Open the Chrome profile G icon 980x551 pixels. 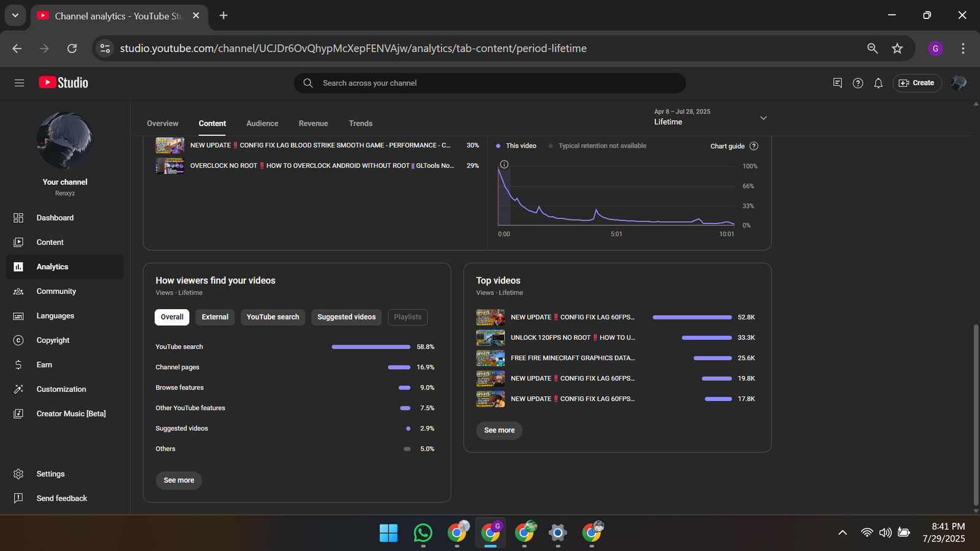[x=935, y=48]
